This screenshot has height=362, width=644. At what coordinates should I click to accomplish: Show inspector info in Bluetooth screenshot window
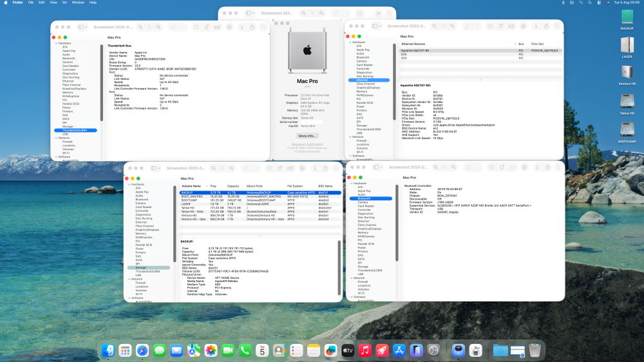click(537, 167)
